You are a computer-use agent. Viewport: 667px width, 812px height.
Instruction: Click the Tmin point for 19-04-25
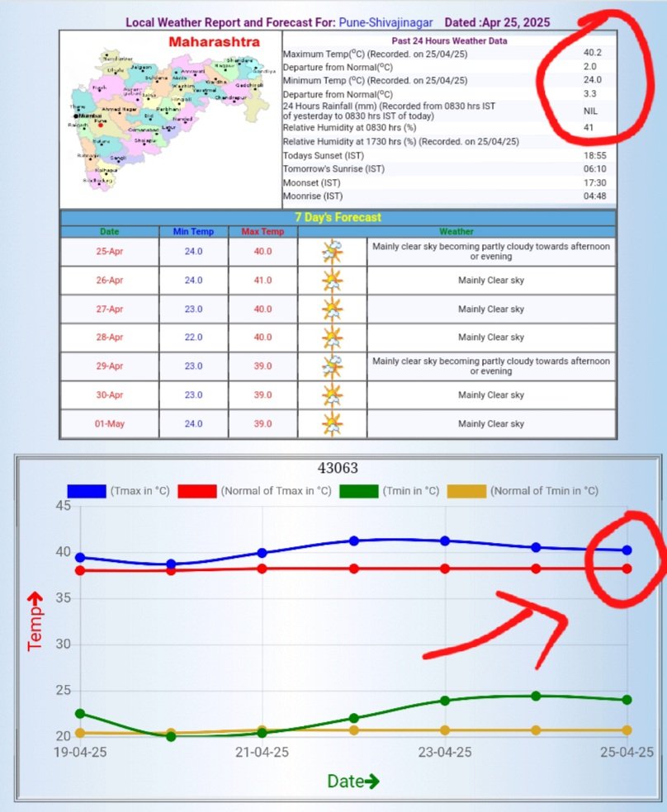pos(80,714)
